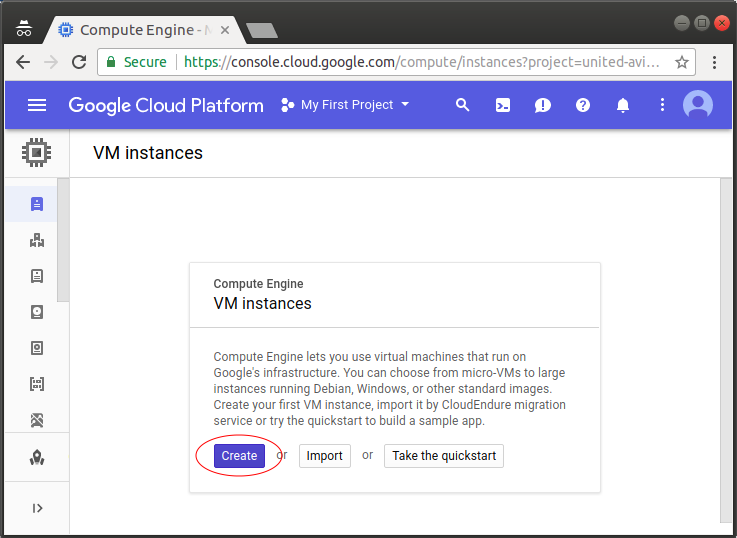Open Instance groups sidebar icon
The height and width of the screenshot is (538, 737).
tap(37, 240)
